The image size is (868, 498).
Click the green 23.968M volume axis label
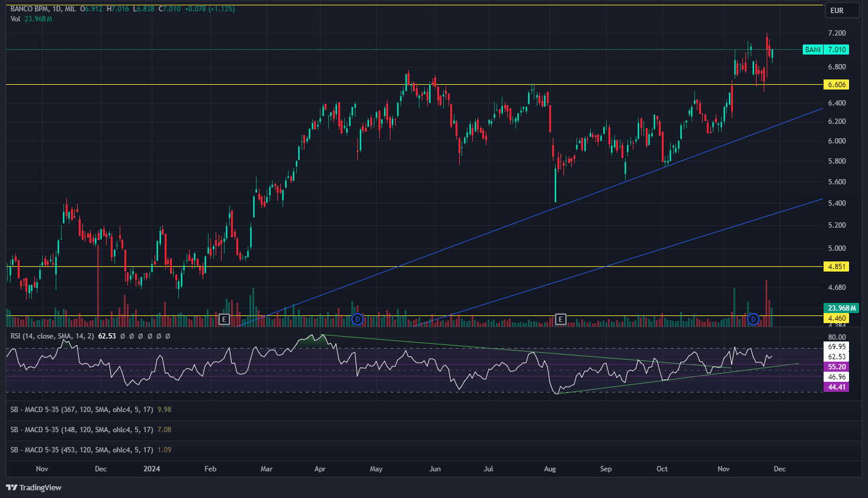pos(841,308)
